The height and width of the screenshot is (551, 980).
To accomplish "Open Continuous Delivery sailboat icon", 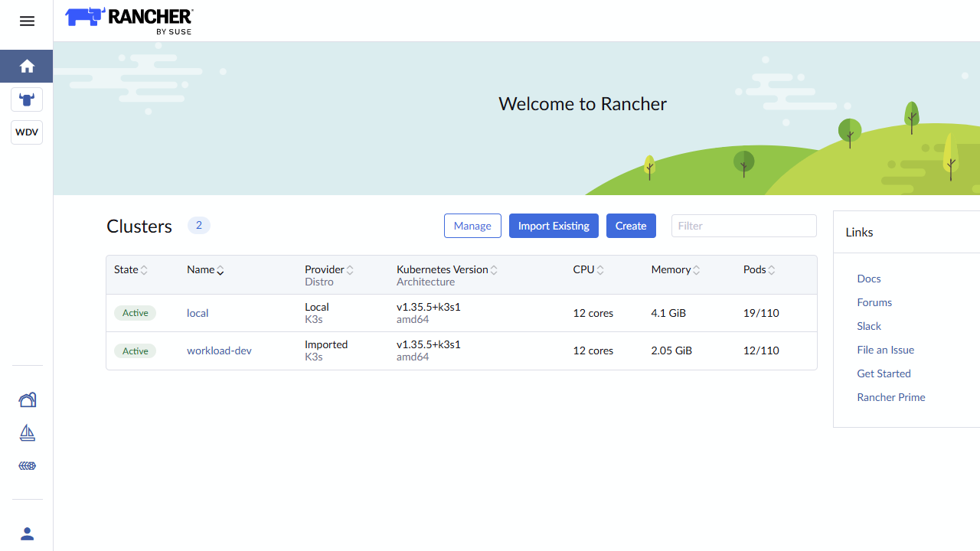I will [x=27, y=433].
